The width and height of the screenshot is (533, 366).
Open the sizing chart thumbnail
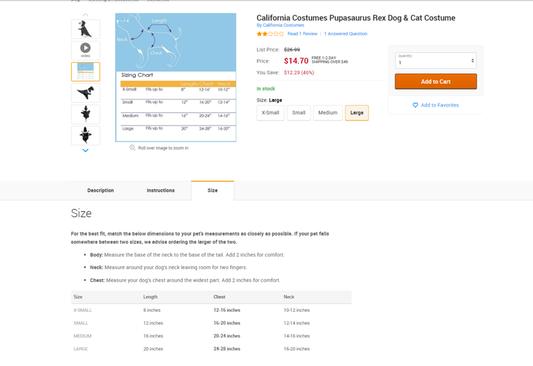point(85,71)
